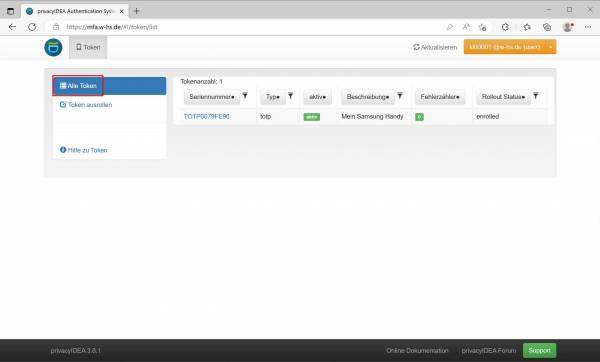The height and width of the screenshot is (362, 600).
Task: Click the Tokenanzahl: 1 text
Action: pyautogui.click(x=201, y=82)
